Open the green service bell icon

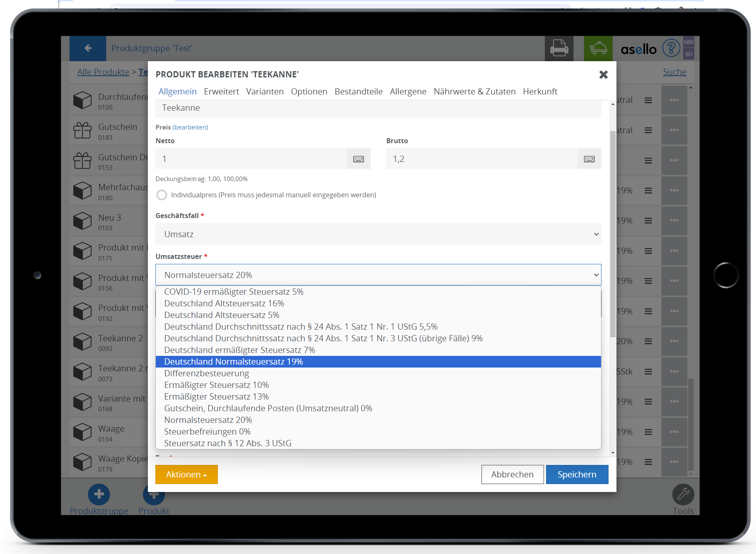(x=598, y=48)
